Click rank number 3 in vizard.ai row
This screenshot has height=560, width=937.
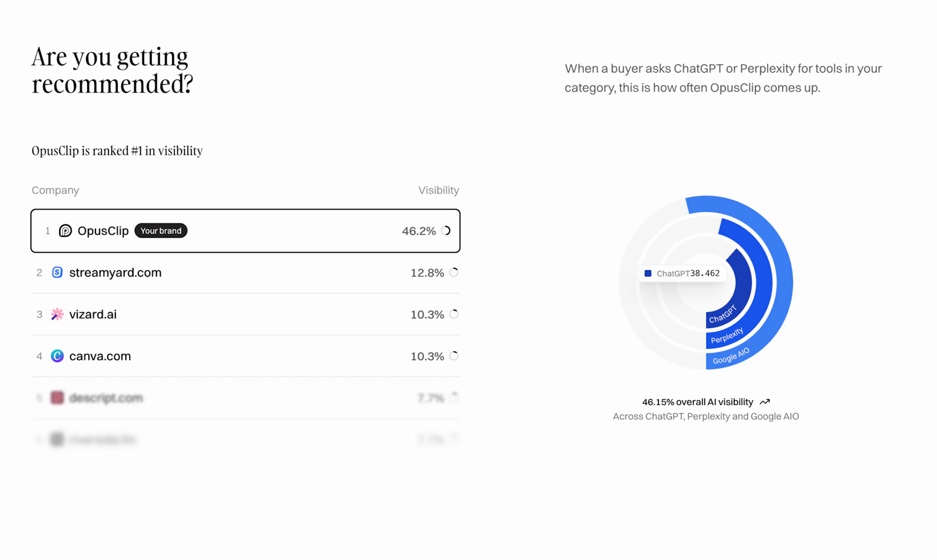[x=39, y=314]
